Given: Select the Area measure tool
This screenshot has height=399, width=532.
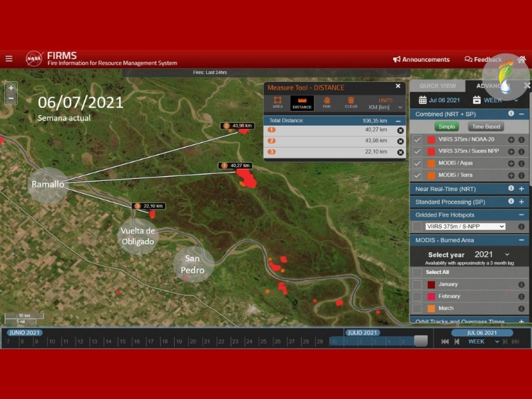Looking at the screenshot, I should 277,102.
